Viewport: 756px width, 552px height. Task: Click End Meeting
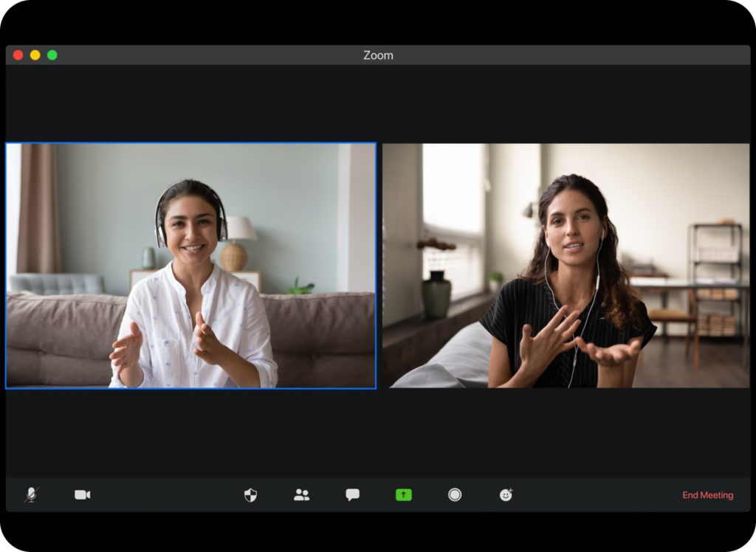click(x=707, y=495)
